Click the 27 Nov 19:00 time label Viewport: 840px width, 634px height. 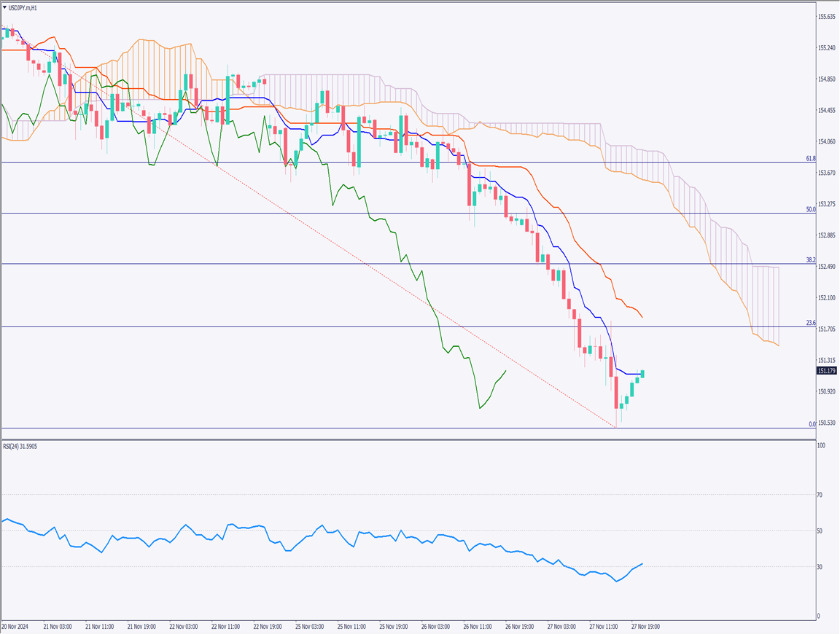645,626
